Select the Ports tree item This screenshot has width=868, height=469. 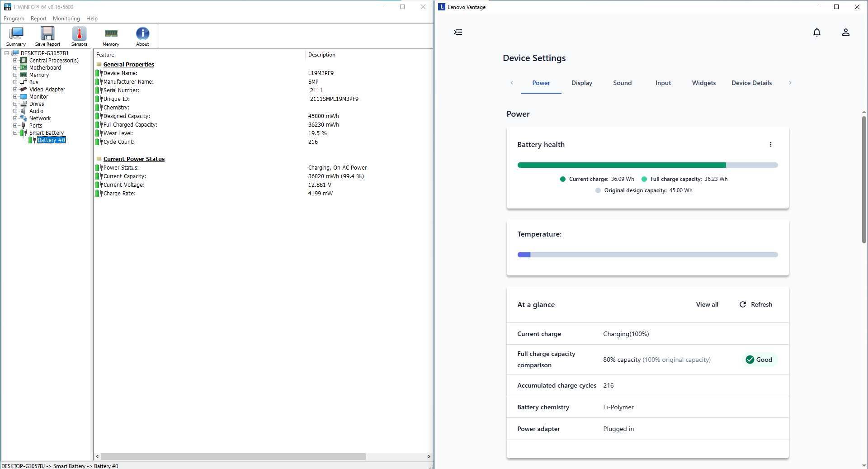tap(36, 125)
